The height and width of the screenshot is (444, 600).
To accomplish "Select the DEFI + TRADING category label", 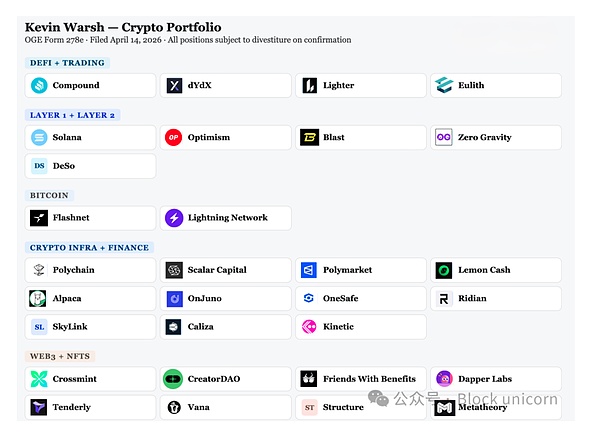I will (x=67, y=63).
